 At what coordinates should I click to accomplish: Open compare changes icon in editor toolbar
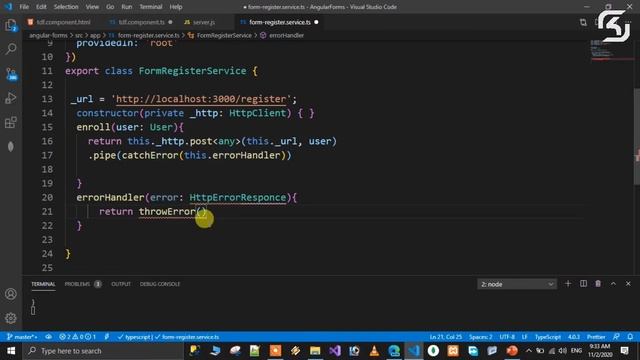click(583, 22)
